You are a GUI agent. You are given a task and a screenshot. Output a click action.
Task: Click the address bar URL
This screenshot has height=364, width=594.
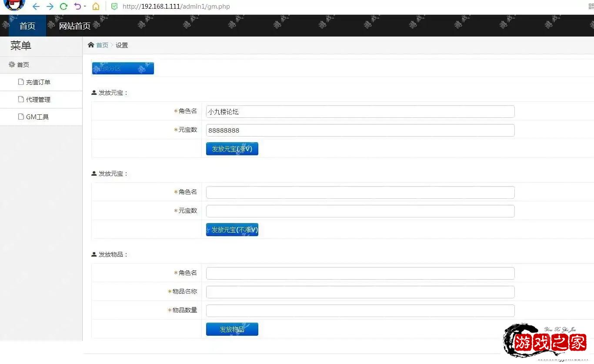[x=176, y=7]
